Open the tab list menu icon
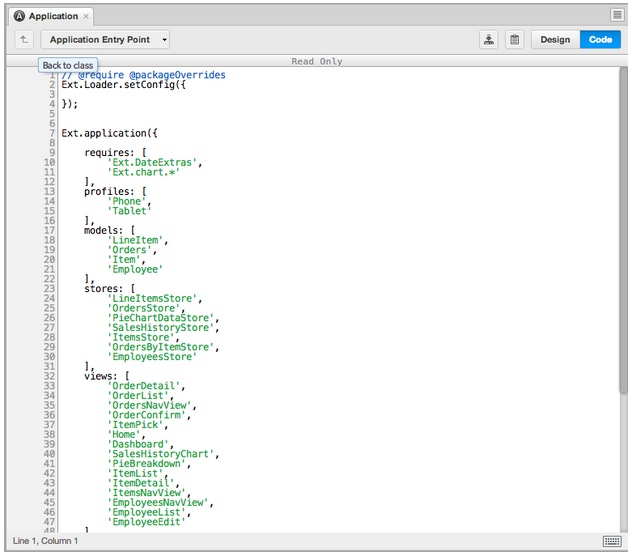 [617, 15]
